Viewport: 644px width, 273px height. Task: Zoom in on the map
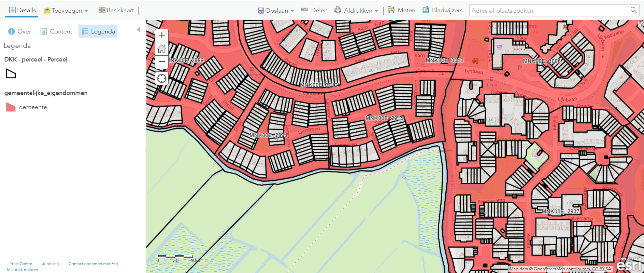(x=162, y=35)
